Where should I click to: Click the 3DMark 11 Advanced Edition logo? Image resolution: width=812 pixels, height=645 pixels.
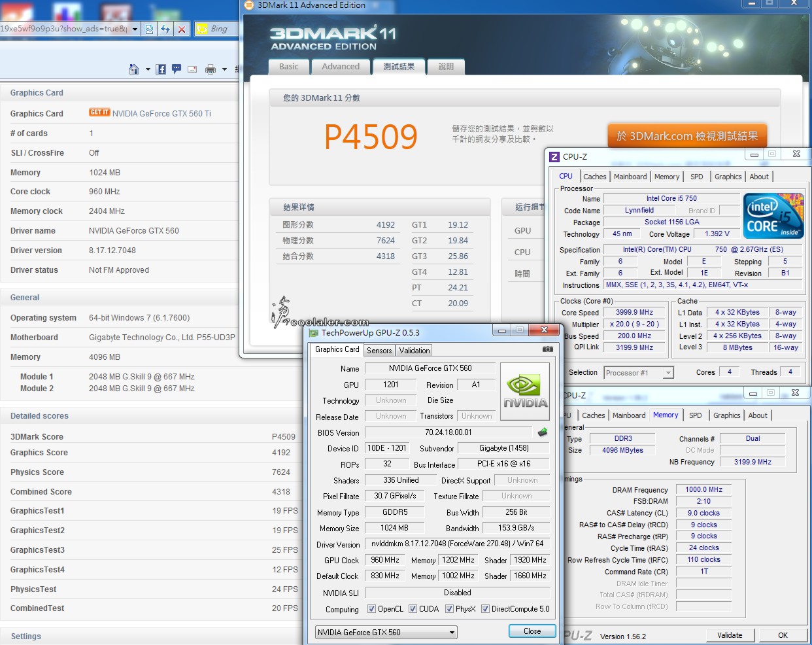(x=333, y=39)
